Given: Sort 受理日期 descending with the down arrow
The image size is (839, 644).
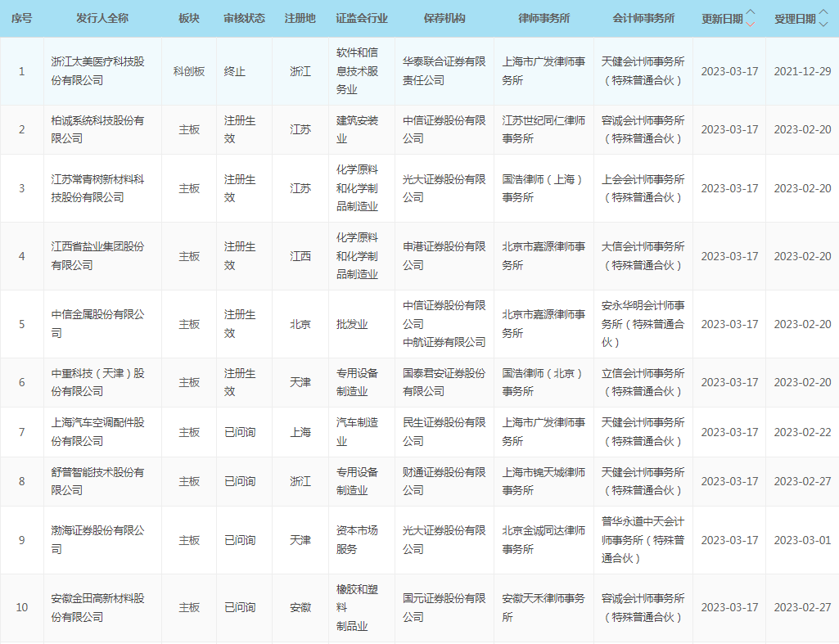Looking at the screenshot, I should (823, 24).
